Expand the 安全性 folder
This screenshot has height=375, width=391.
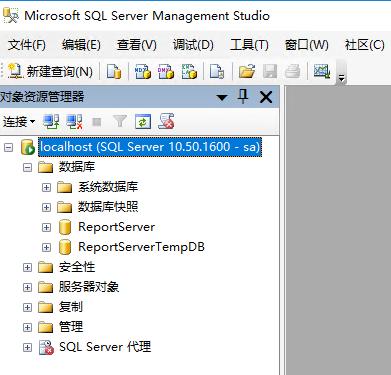(x=28, y=267)
